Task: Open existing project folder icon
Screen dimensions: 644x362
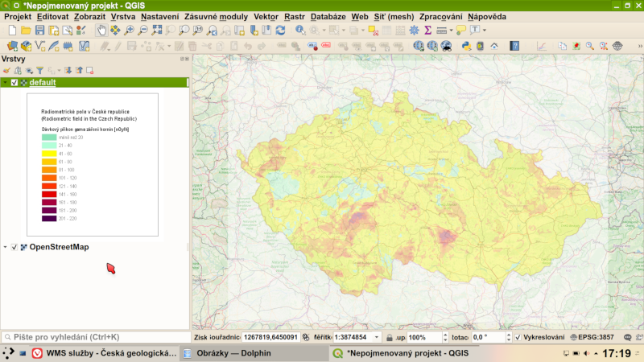Action: [26, 31]
